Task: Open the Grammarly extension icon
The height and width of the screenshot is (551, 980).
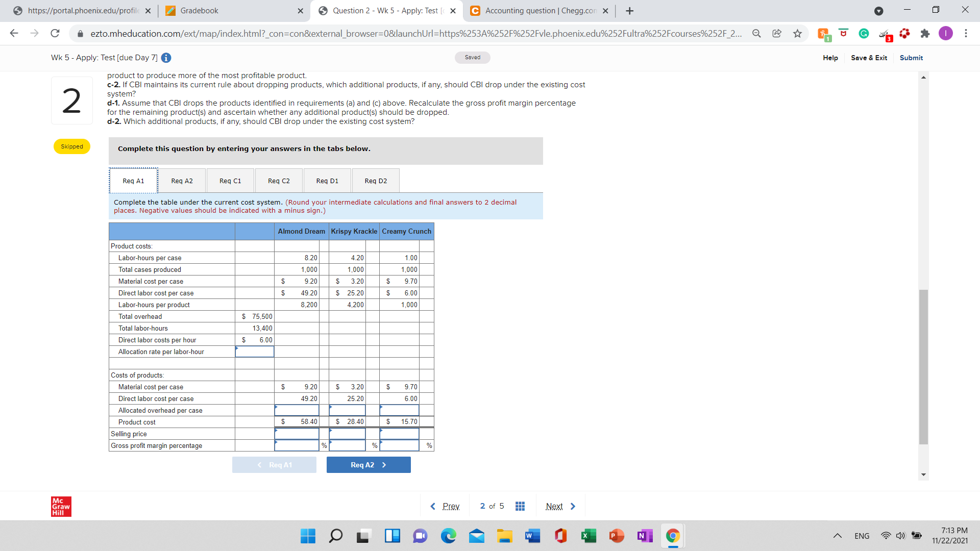Action: click(x=864, y=34)
